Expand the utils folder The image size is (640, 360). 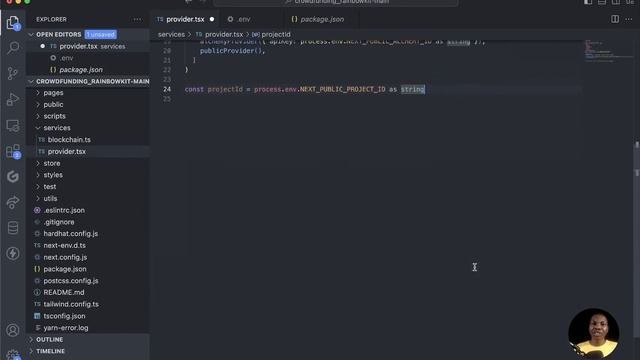(50, 198)
